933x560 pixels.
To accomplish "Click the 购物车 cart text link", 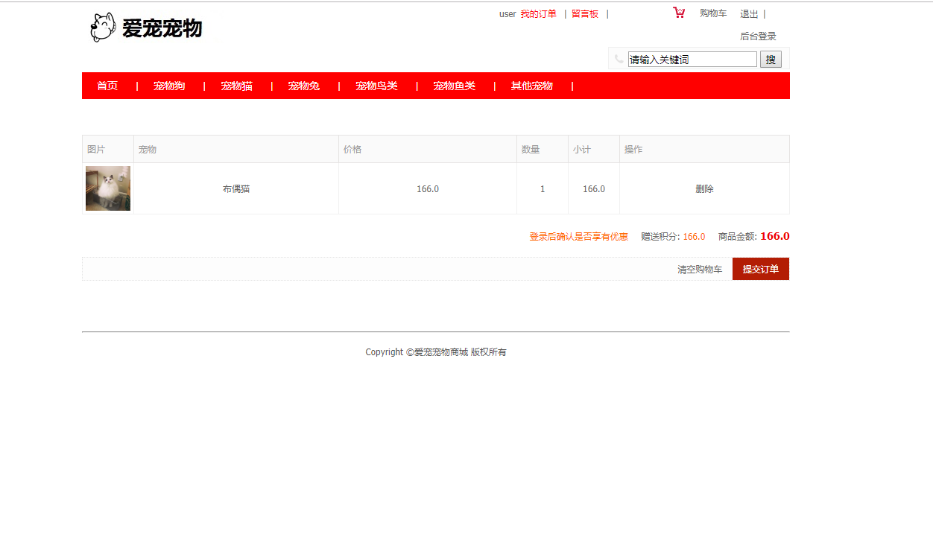I will [x=712, y=13].
